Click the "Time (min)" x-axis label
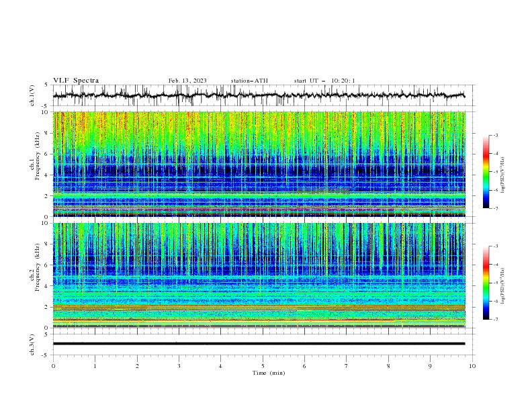This screenshot has height=411, width=532. (269, 373)
